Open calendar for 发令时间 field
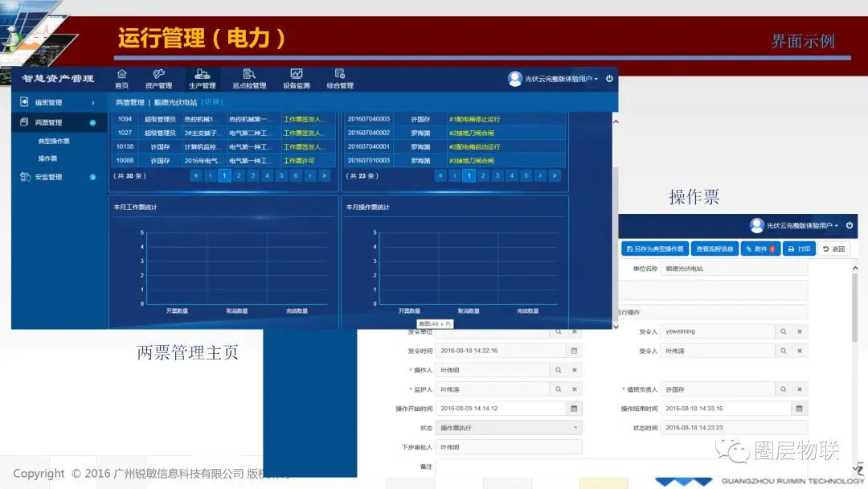Image resolution: width=868 pixels, height=489 pixels. click(x=574, y=351)
